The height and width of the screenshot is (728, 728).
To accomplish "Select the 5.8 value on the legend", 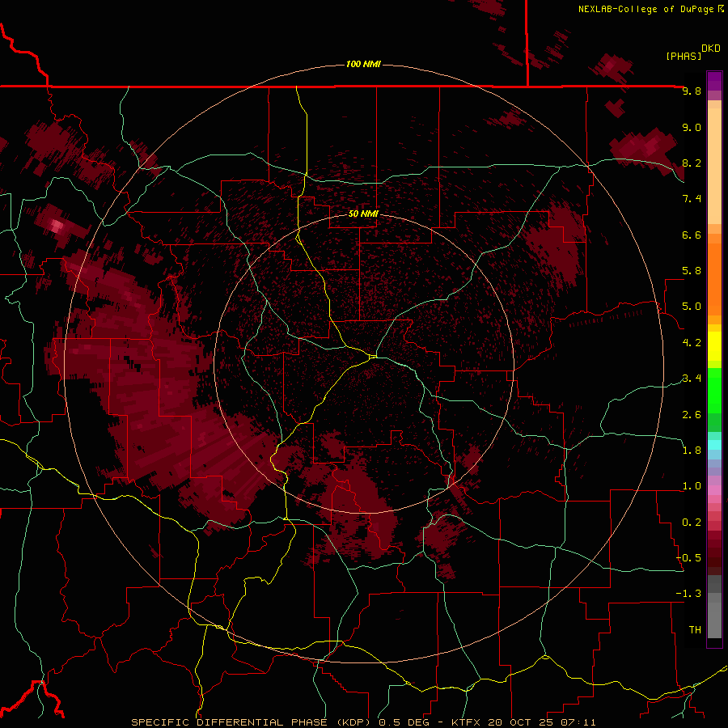I will click(692, 271).
